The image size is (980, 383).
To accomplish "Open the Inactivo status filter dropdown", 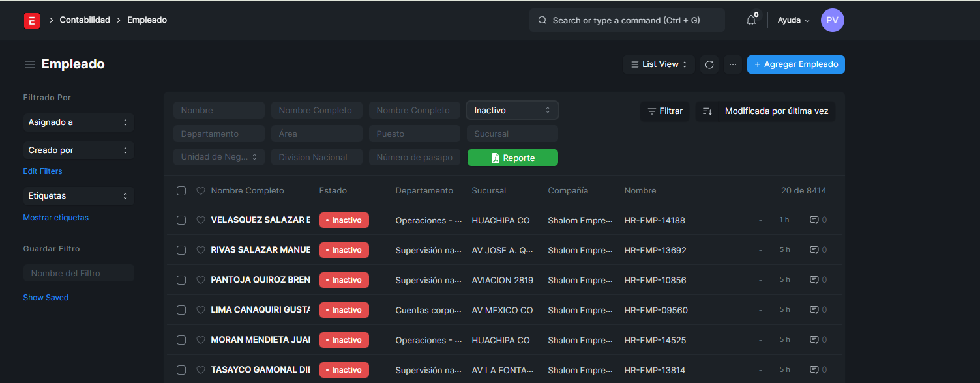I will click(512, 111).
